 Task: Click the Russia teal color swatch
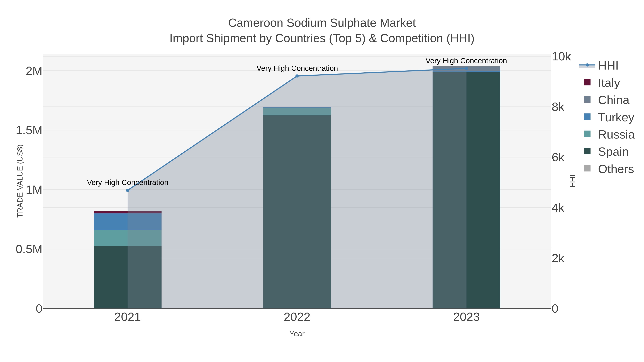587,134
